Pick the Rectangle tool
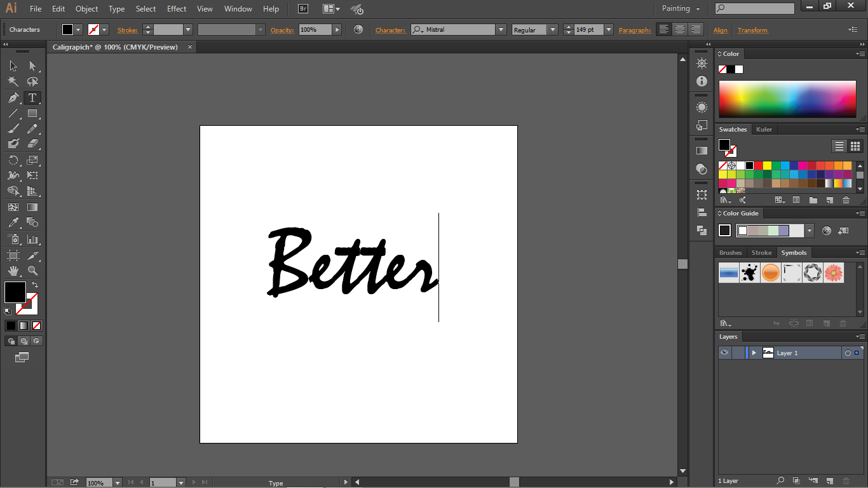 pyautogui.click(x=32, y=114)
